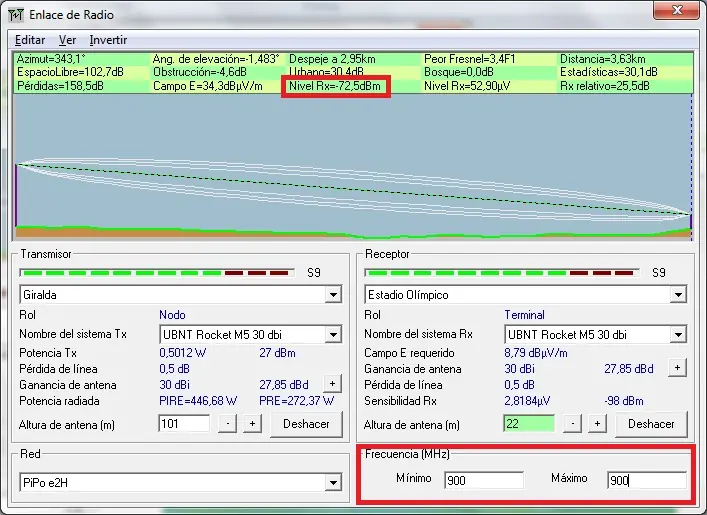Screen dimensions: 707x515
Task: Click the Obstrucción=-4,6dB readout
Action: pyautogui.click(x=200, y=72)
